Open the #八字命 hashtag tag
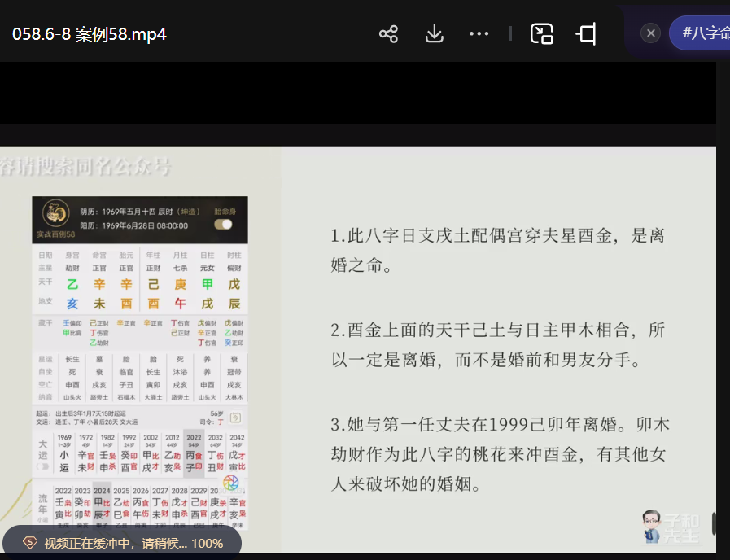 [x=704, y=33]
